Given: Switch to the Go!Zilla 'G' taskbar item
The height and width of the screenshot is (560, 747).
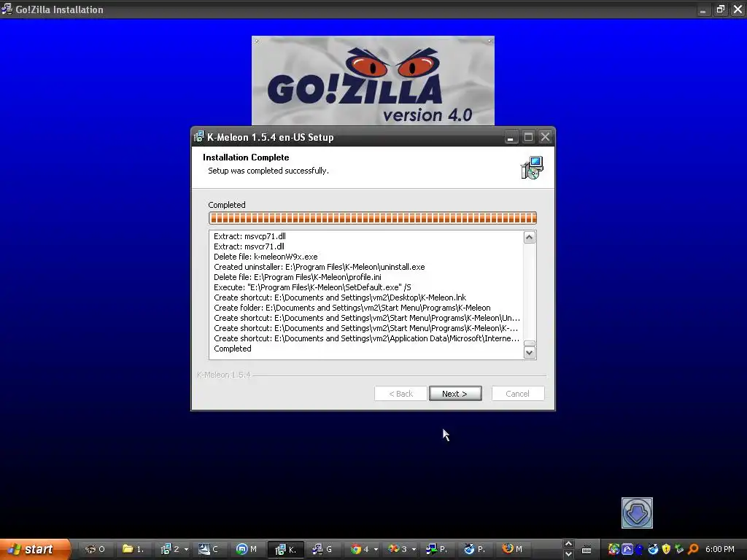Looking at the screenshot, I should coord(322,549).
